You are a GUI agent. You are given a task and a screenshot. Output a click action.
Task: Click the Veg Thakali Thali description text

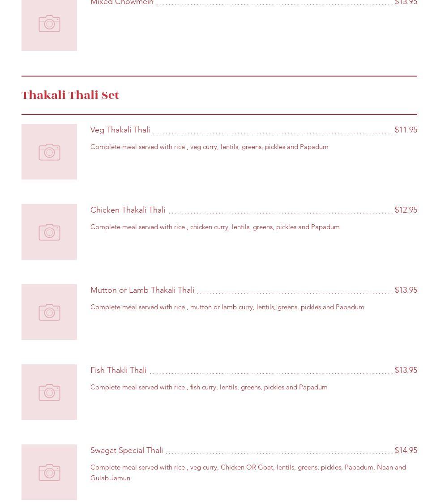tap(209, 147)
